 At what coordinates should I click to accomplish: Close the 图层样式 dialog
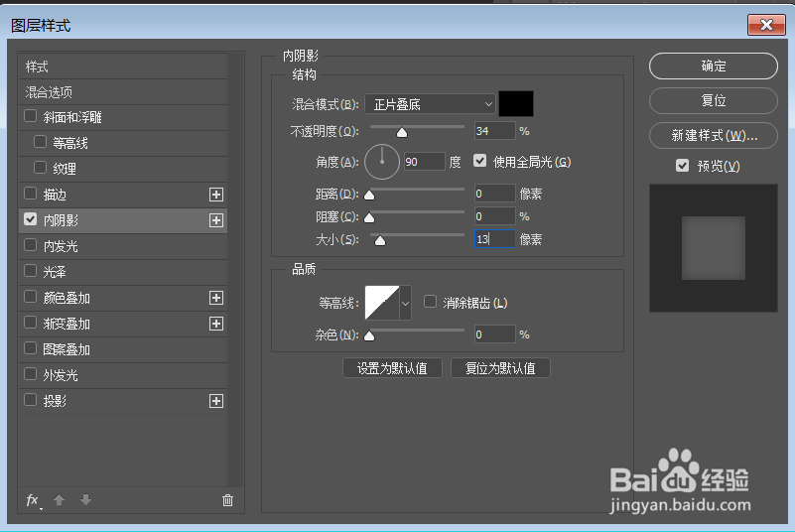tap(766, 25)
